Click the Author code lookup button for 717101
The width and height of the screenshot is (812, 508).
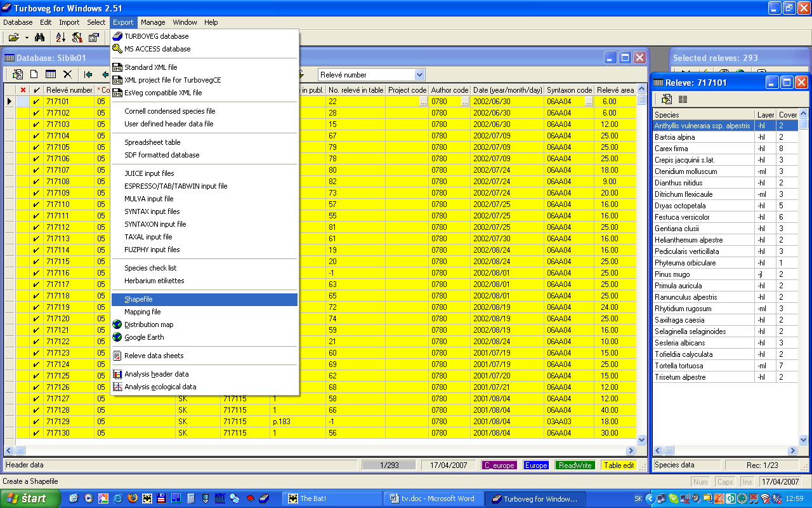click(465, 102)
